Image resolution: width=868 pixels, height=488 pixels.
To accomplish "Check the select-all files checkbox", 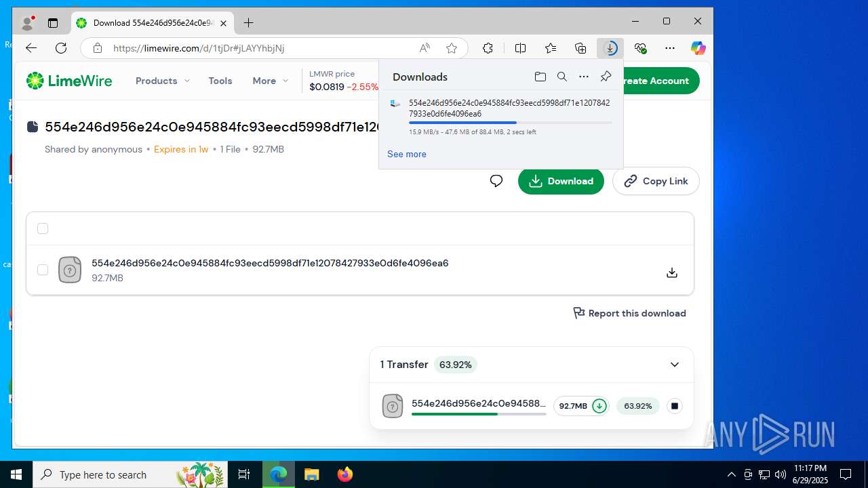I will click(43, 228).
